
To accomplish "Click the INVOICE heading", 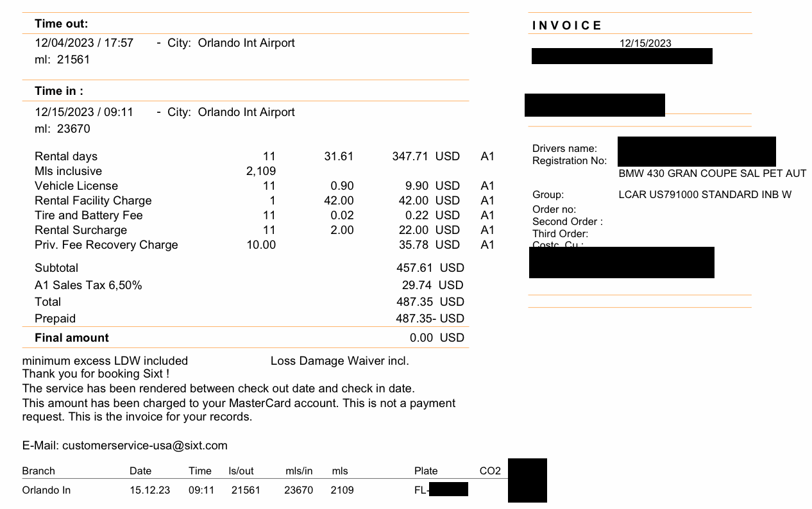I will pyautogui.click(x=567, y=26).
